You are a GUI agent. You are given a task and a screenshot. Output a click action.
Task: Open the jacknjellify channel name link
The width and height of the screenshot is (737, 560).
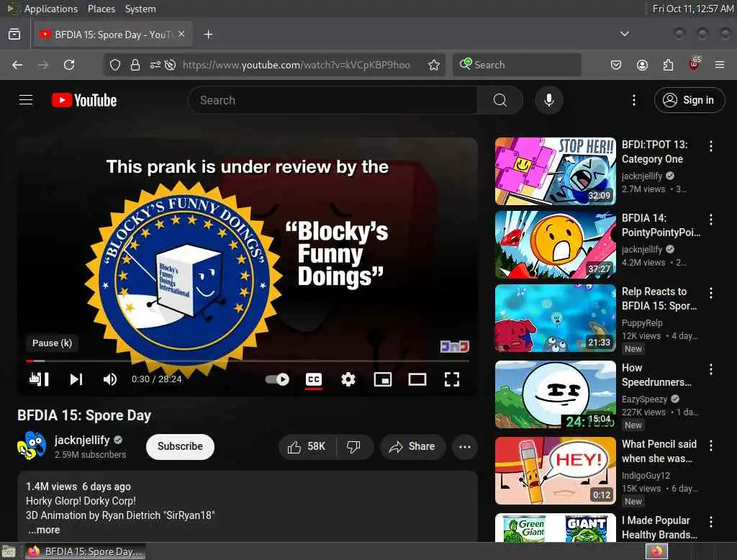click(82, 440)
